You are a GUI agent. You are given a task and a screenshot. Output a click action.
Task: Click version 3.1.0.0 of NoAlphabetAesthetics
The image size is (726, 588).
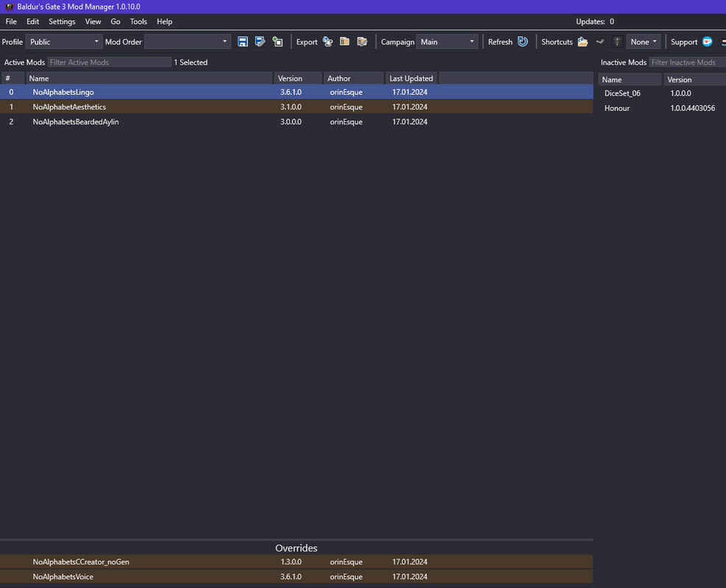(291, 107)
